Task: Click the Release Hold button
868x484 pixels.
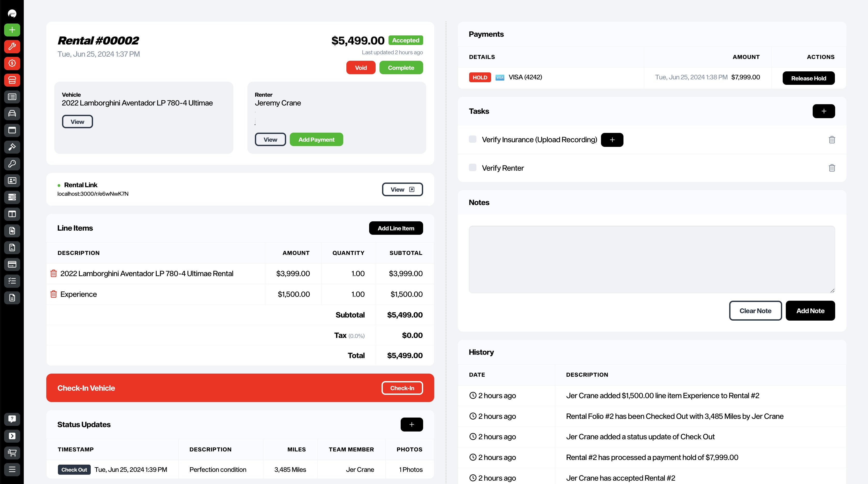Action: coord(808,78)
